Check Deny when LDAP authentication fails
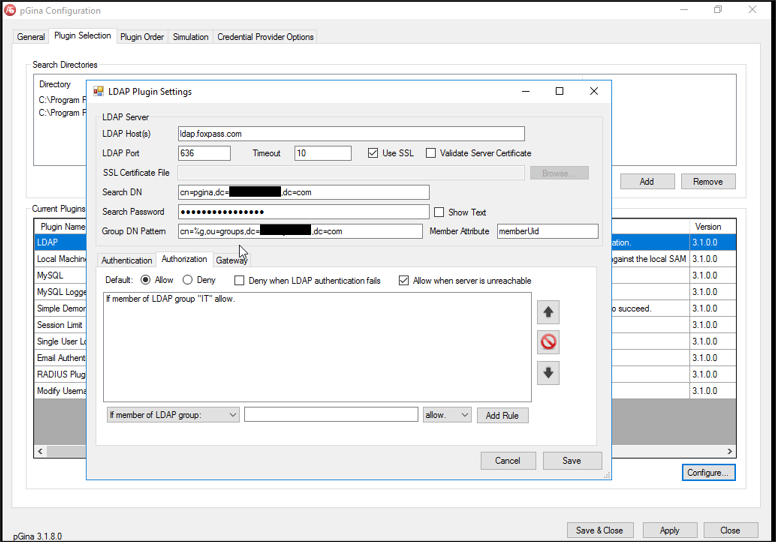 point(239,280)
